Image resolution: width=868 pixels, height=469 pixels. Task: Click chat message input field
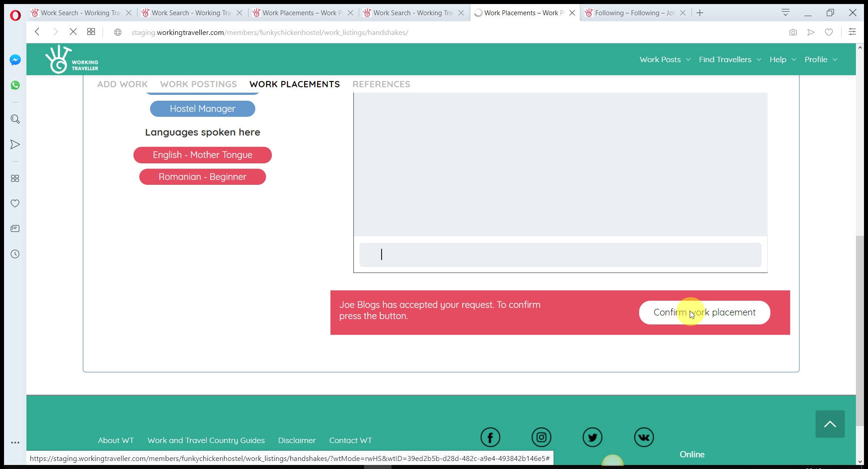pyautogui.click(x=560, y=255)
